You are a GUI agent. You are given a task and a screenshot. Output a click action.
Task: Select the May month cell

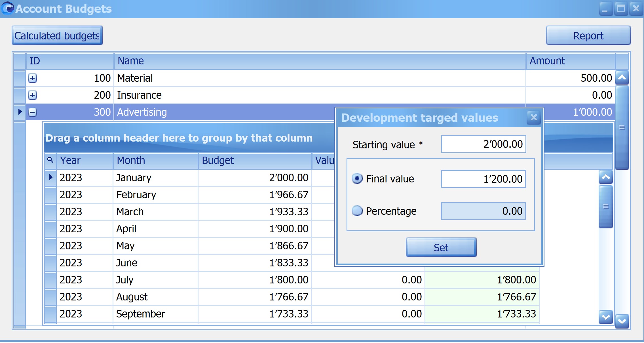click(x=155, y=246)
